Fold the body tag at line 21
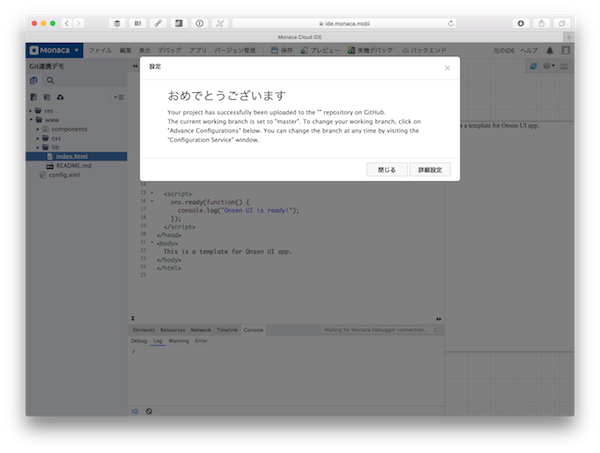This screenshot has width=600, height=453. [152, 242]
